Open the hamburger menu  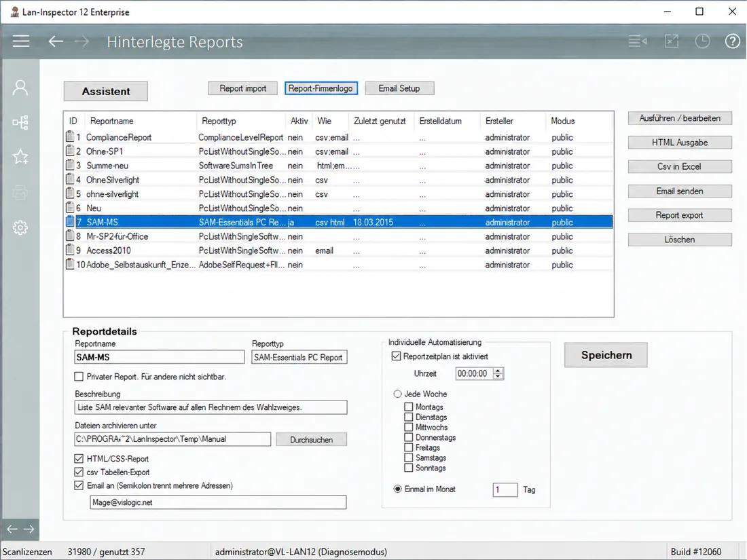click(x=21, y=41)
